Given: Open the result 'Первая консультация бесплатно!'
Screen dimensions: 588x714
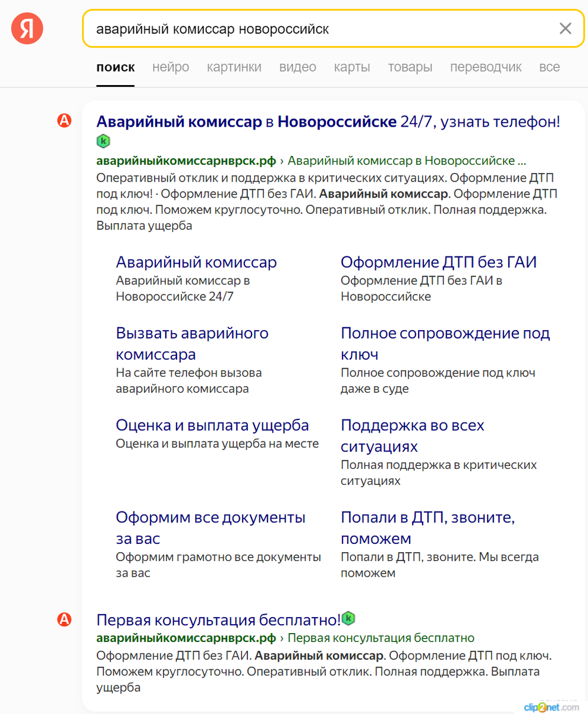Looking at the screenshot, I should click(218, 619).
